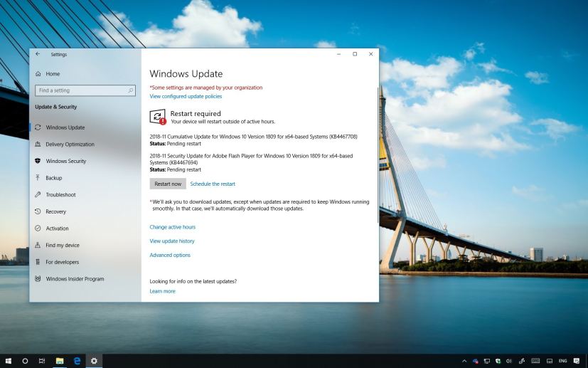Open the Windows Start menu
The width and height of the screenshot is (588, 368).
coord(9,361)
